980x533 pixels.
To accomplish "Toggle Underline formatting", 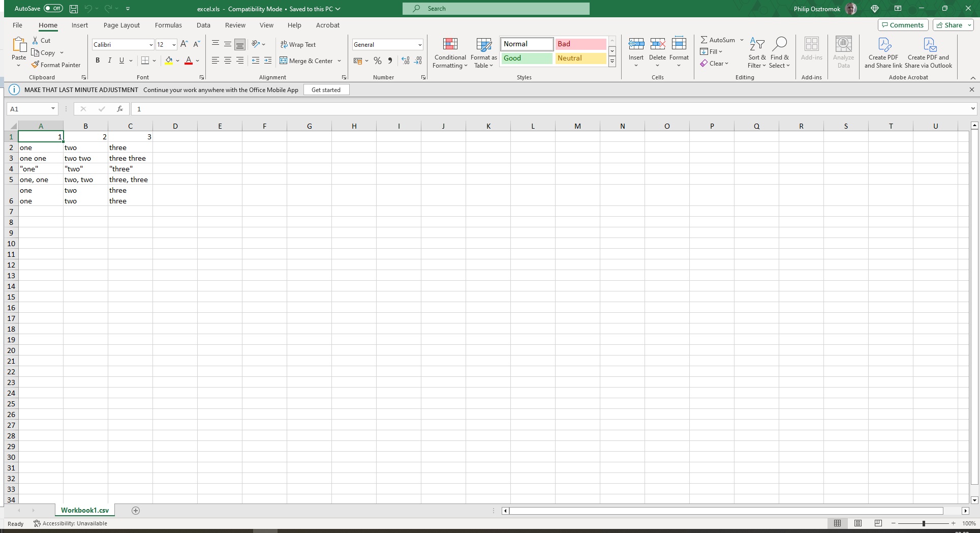I will coord(121,61).
